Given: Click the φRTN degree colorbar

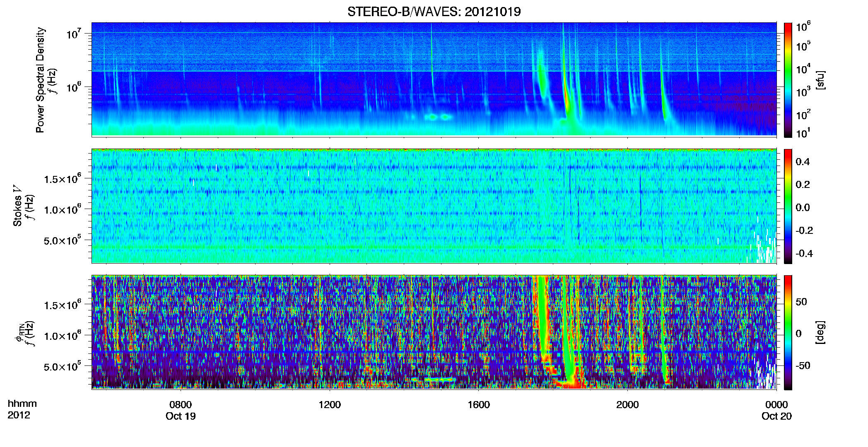Looking at the screenshot, I should click(788, 332).
